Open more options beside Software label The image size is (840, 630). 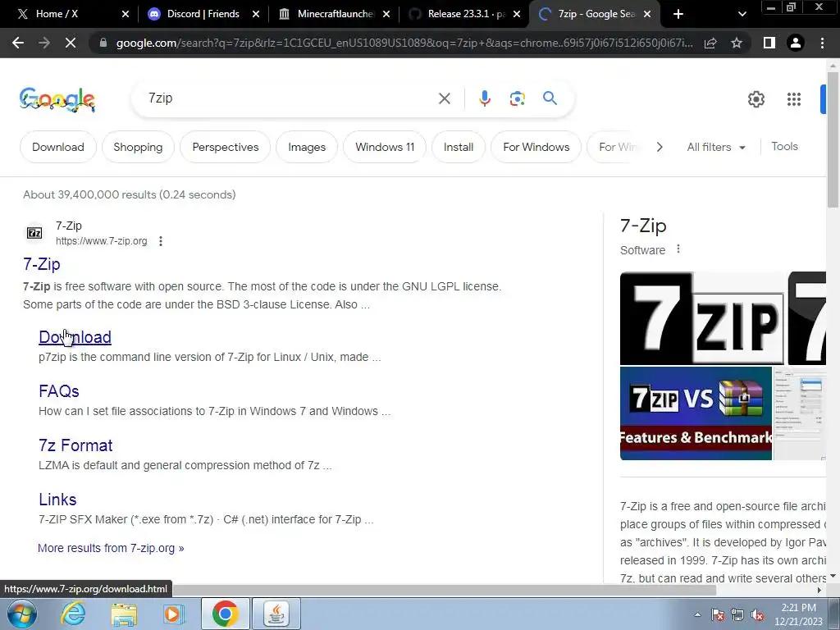click(678, 249)
